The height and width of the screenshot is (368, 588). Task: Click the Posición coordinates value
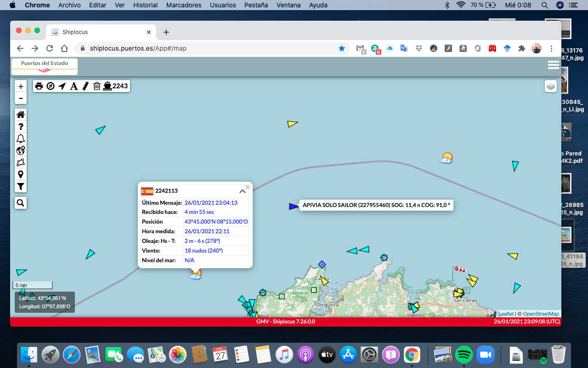tap(216, 222)
